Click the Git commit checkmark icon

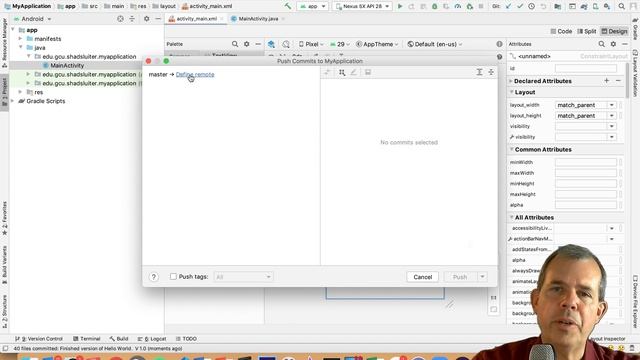520,6
